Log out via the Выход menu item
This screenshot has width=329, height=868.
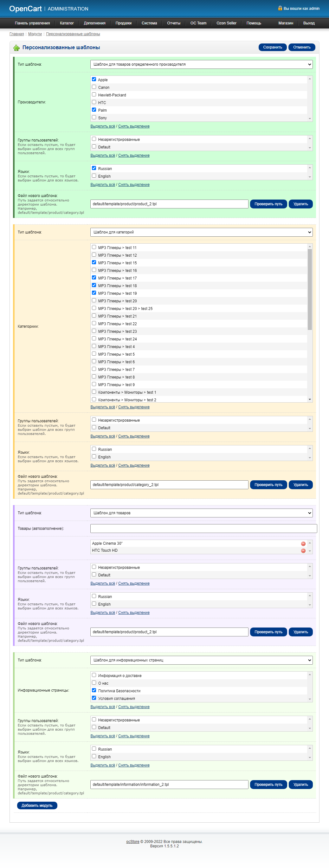pyautogui.click(x=309, y=23)
